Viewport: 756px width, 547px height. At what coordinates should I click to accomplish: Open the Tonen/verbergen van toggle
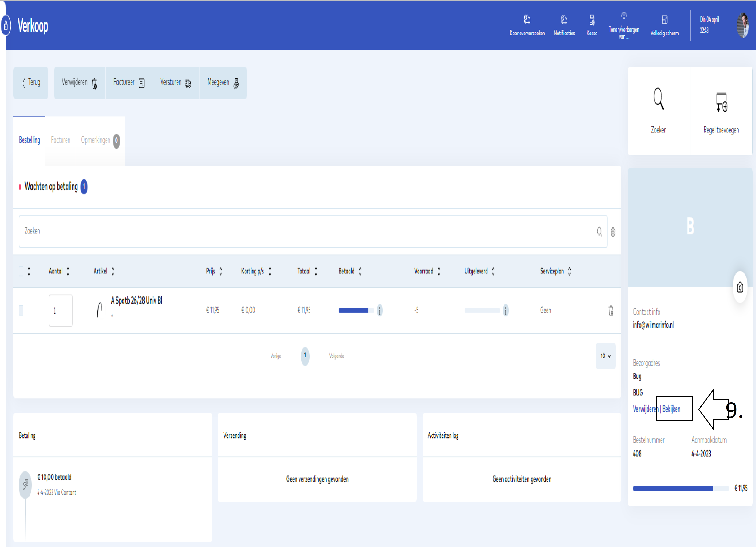624,16
